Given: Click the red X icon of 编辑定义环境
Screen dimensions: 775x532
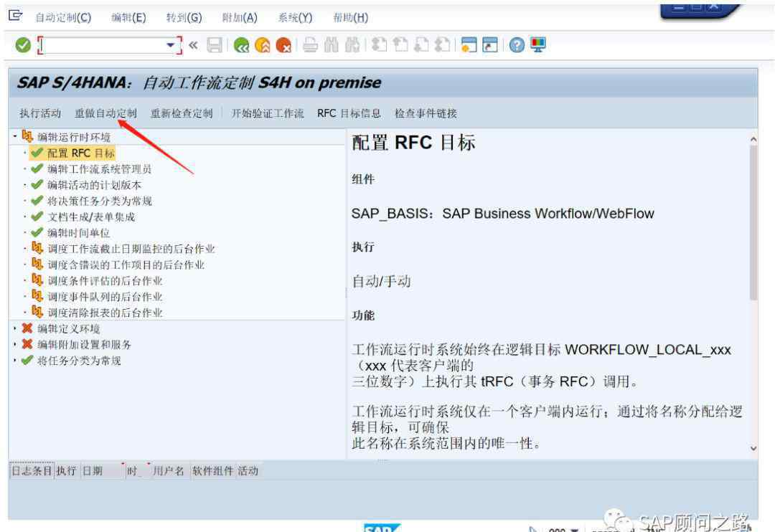Looking at the screenshot, I should (27, 328).
